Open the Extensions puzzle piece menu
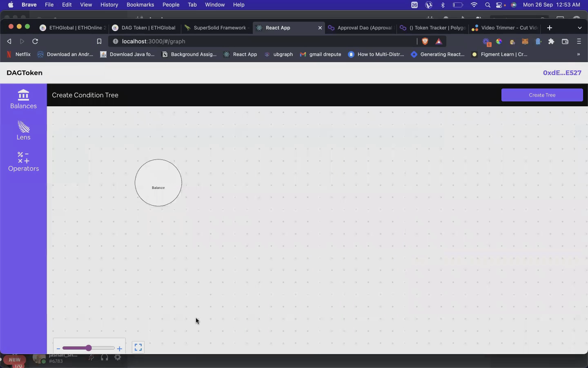 coord(551,41)
